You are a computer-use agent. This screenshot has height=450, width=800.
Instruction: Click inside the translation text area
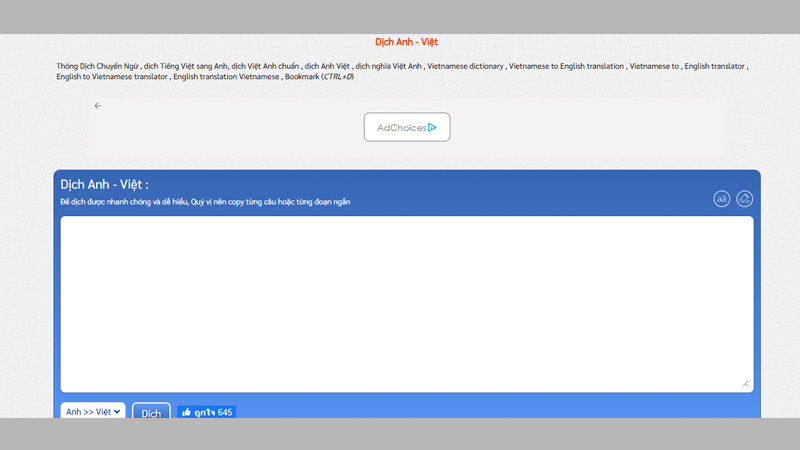coord(407,304)
